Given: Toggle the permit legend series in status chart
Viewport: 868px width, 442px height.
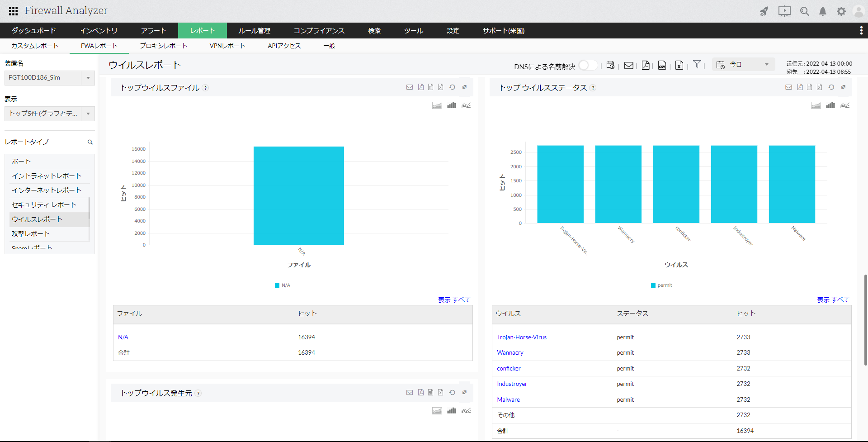Looking at the screenshot, I should tap(661, 285).
